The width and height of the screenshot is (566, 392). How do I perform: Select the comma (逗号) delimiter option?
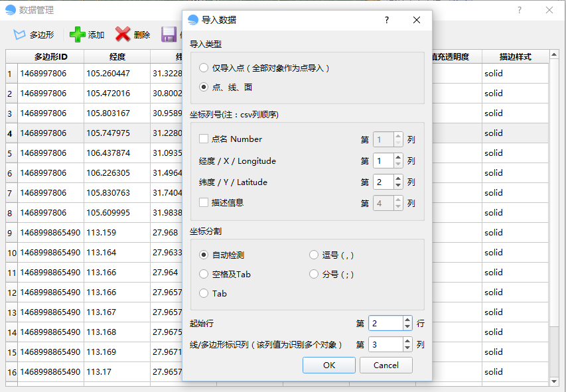tap(315, 255)
